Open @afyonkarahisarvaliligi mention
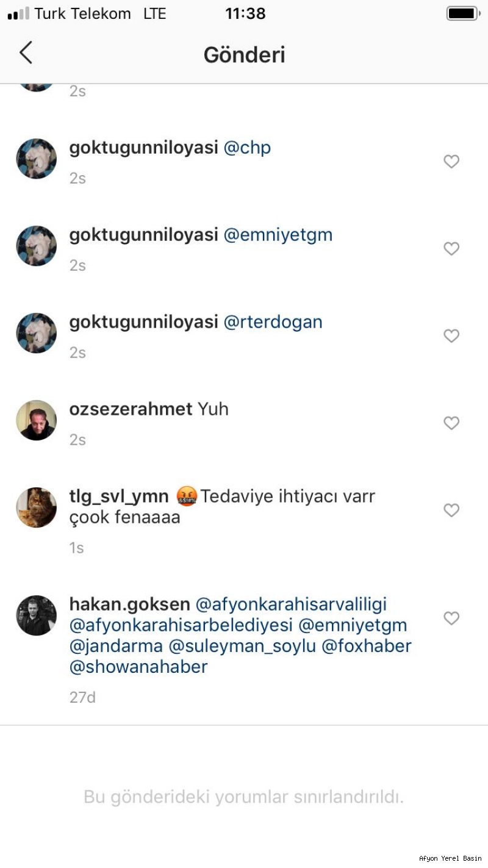The image size is (488, 868). 291,605
